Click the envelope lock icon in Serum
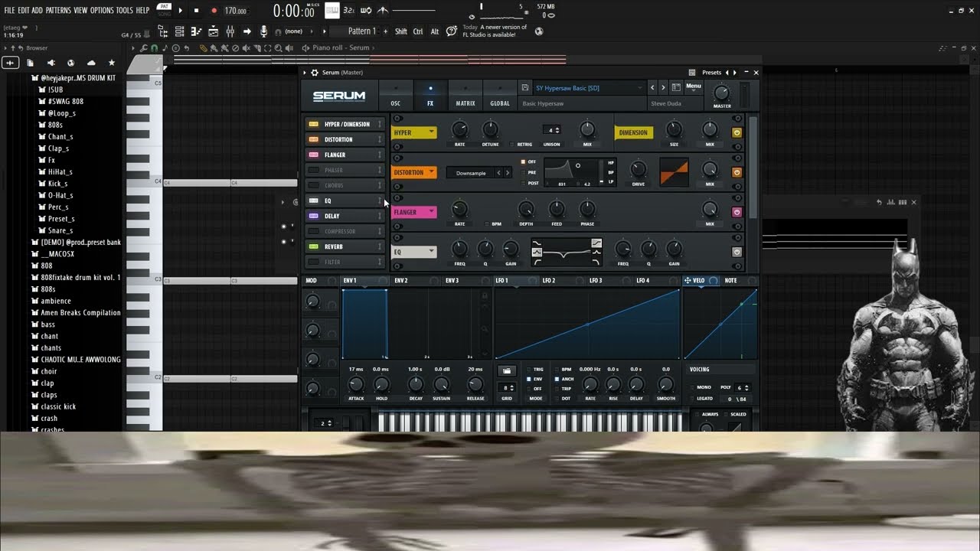The width and height of the screenshot is (980, 551). pos(483,296)
